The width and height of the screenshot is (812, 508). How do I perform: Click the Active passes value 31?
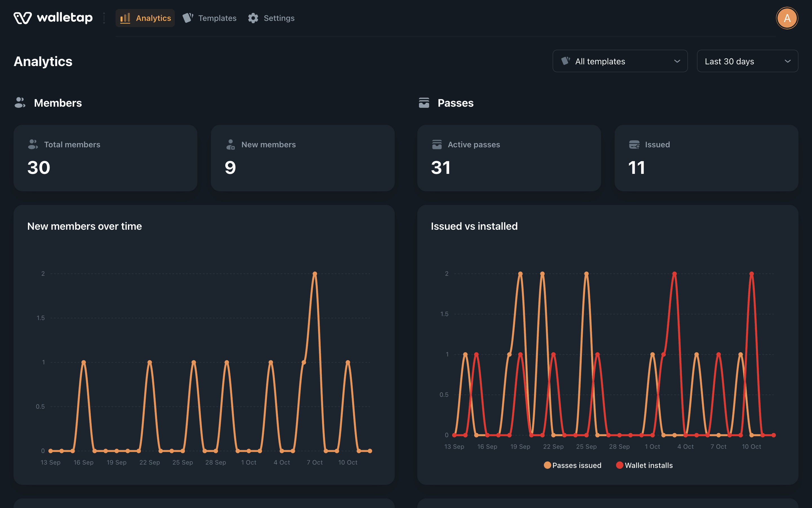pos(441,168)
